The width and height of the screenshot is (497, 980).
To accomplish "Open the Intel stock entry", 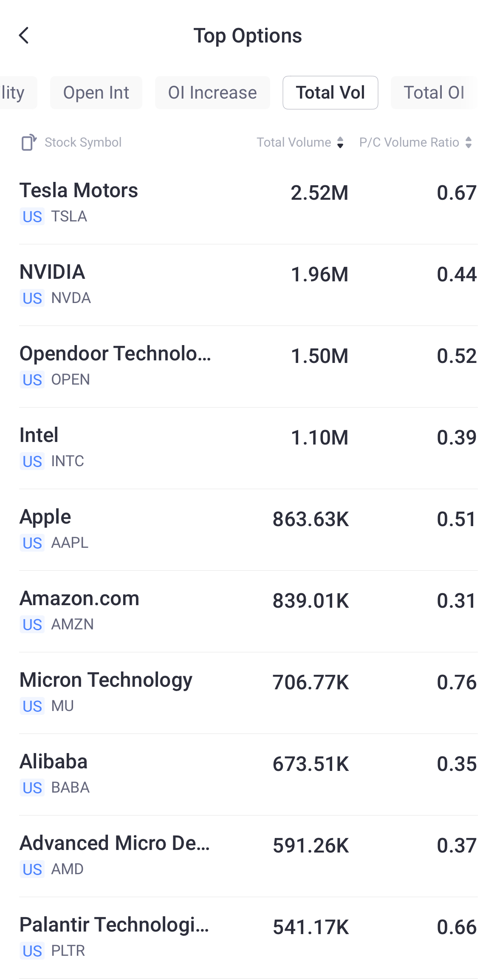I will click(x=248, y=448).
